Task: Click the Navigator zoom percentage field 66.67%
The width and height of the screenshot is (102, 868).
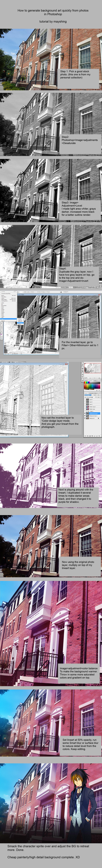Action: [x=87, y=378]
